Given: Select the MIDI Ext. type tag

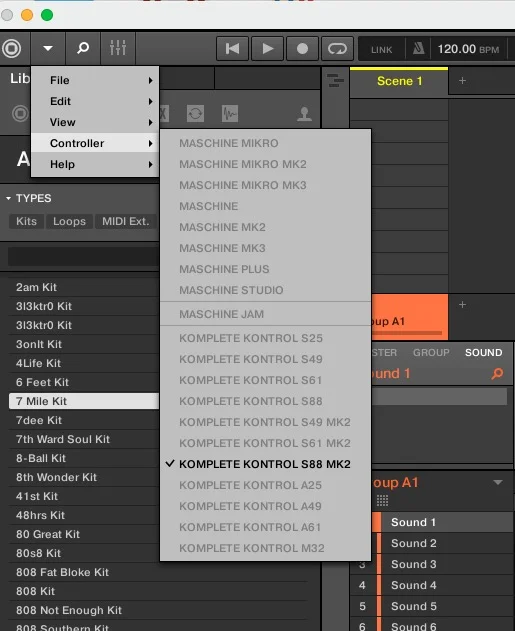Looking at the screenshot, I should coord(126,221).
